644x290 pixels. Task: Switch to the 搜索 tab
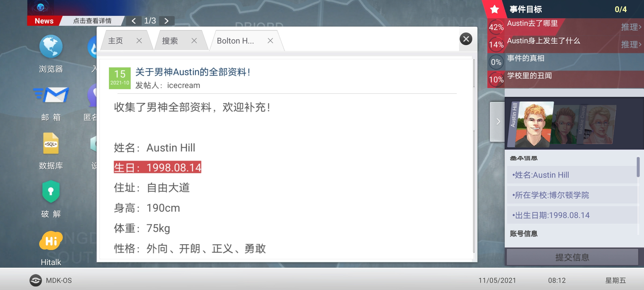[x=170, y=41]
